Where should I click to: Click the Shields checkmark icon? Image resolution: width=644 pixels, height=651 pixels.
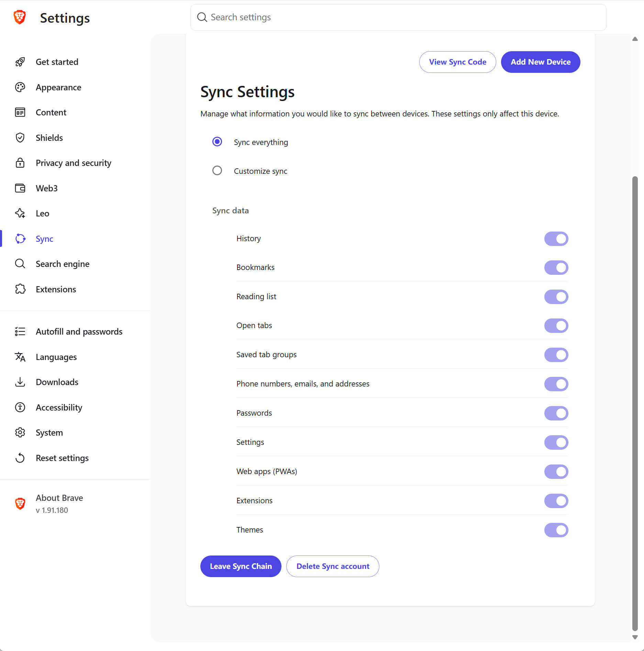click(x=20, y=138)
